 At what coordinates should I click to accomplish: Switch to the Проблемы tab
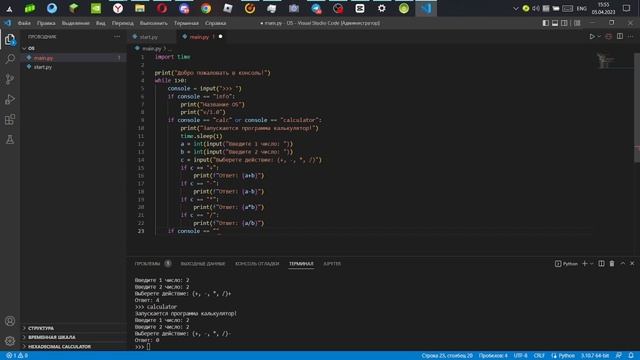147,264
